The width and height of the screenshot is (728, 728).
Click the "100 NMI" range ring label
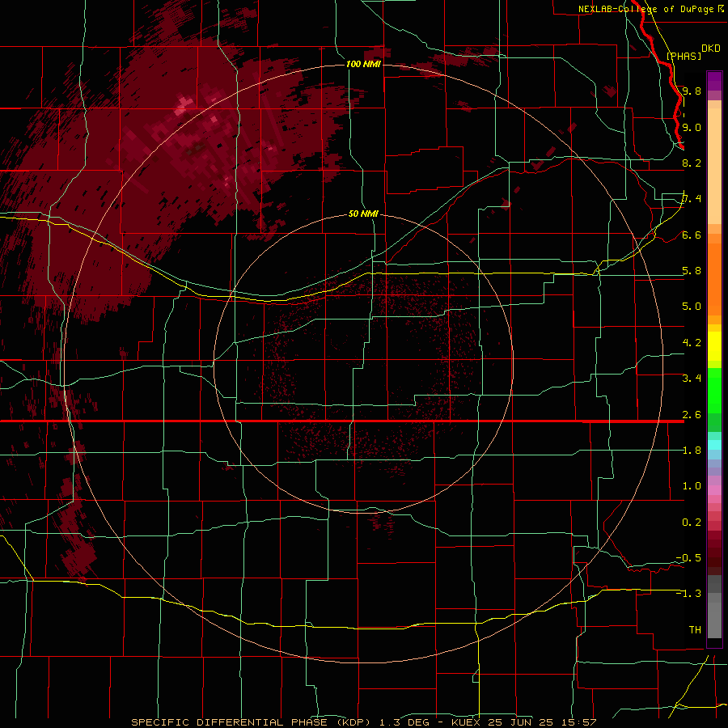click(363, 64)
